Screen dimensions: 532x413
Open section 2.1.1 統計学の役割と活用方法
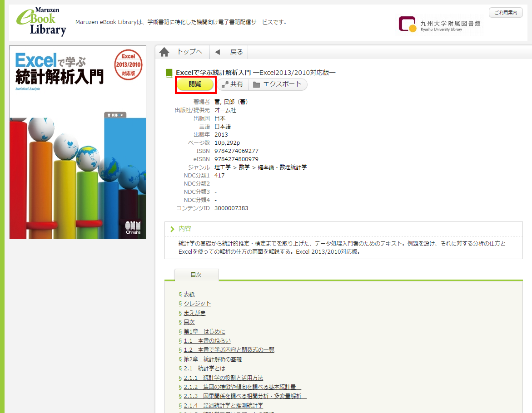(223, 378)
